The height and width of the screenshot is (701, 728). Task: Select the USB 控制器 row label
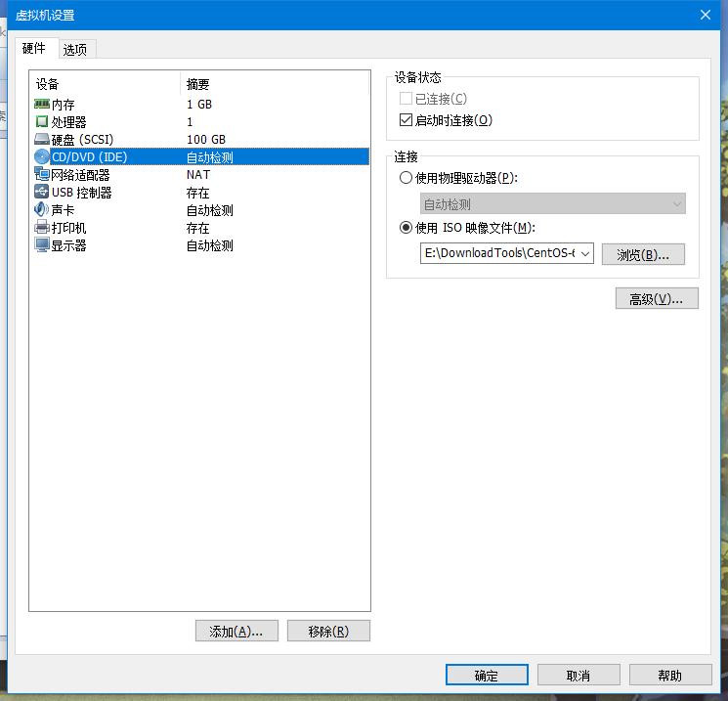(x=82, y=193)
